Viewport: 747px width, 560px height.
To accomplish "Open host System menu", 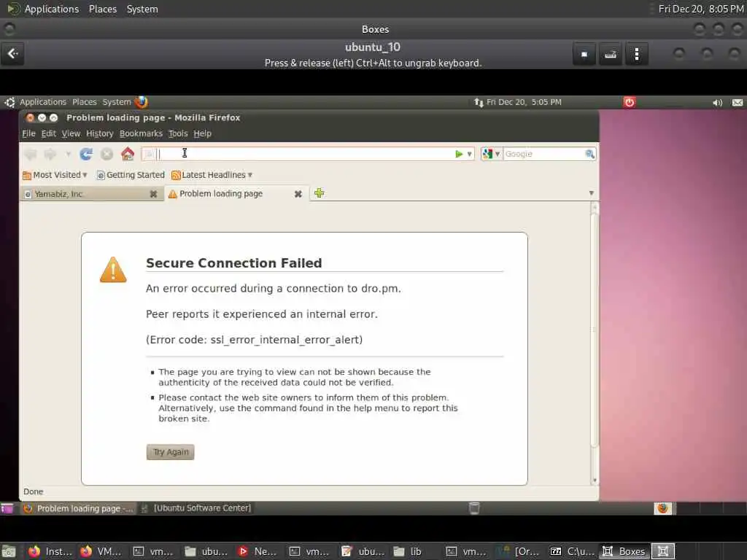I will pos(142,9).
